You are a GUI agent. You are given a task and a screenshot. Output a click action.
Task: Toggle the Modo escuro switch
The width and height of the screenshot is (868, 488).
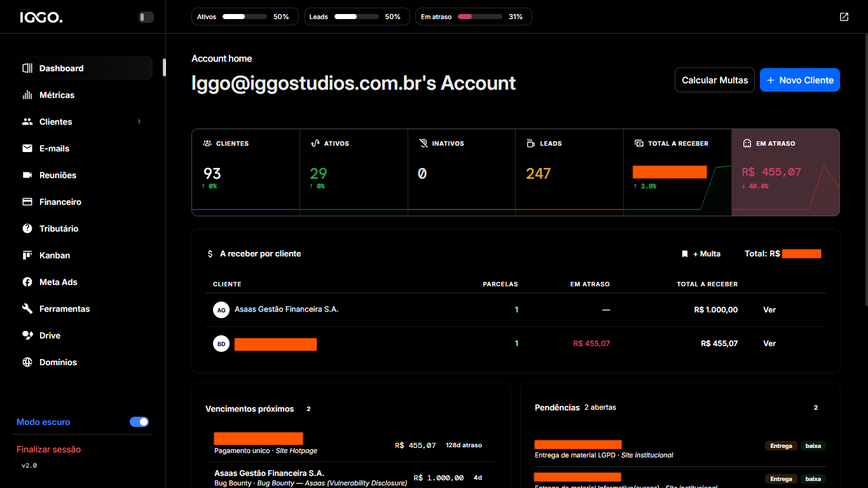[x=139, y=422]
